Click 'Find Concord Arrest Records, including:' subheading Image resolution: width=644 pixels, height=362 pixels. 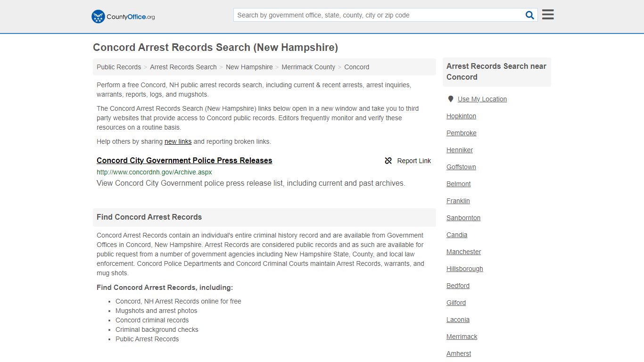click(165, 287)
